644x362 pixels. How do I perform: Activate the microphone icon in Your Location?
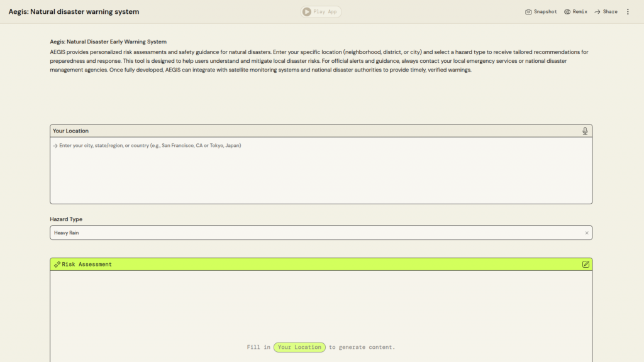(x=585, y=131)
